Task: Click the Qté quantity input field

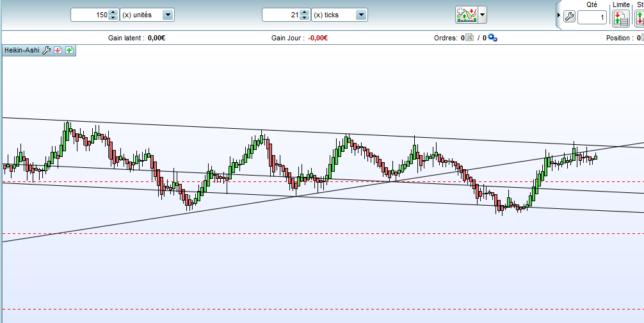Action: coord(592,17)
